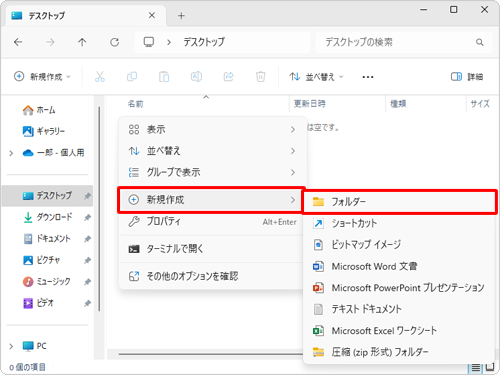Sort by 種類 column header

click(x=398, y=104)
